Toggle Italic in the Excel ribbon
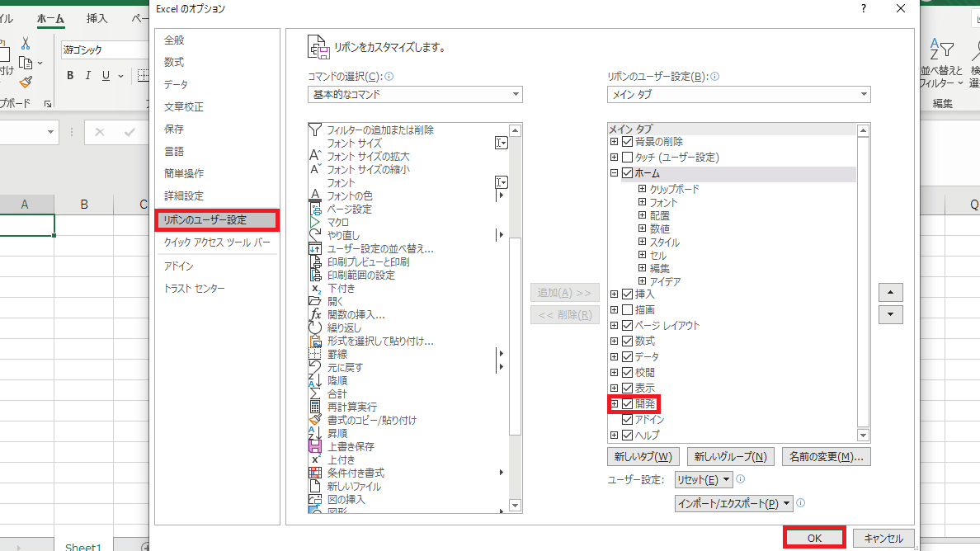980x551 pixels. [x=88, y=76]
